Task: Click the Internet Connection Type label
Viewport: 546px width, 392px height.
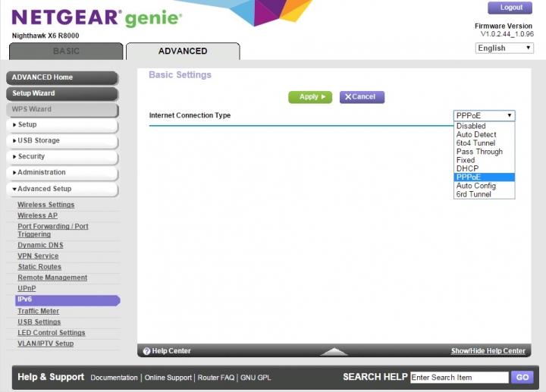Action: pyautogui.click(x=190, y=115)
